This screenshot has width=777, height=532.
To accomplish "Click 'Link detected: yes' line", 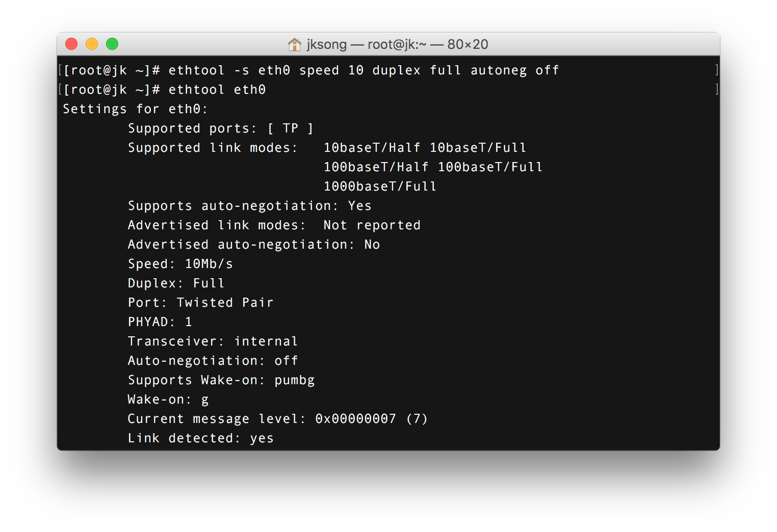I will pyautogui.click(x=201, y=438).
